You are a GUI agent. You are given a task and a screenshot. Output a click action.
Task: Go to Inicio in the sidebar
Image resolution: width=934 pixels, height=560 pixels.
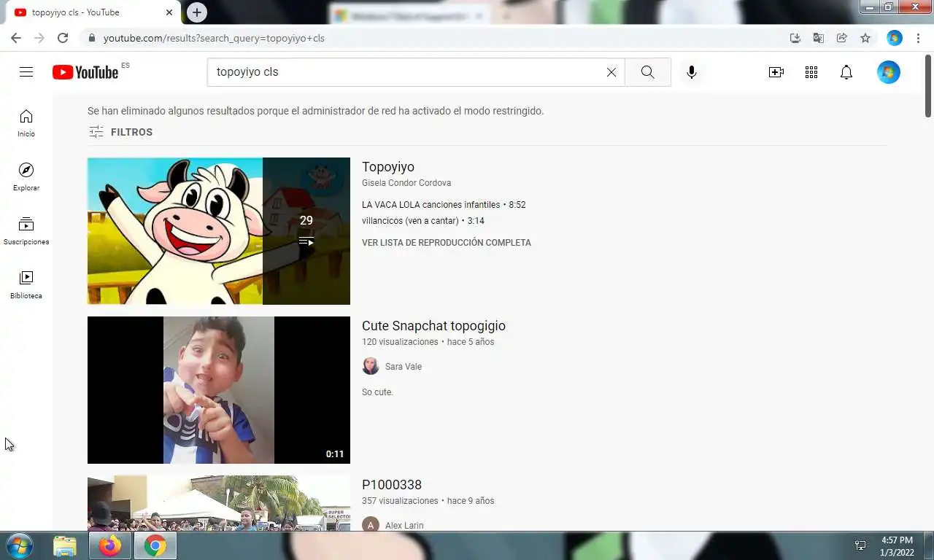click(x=26, y=123)
